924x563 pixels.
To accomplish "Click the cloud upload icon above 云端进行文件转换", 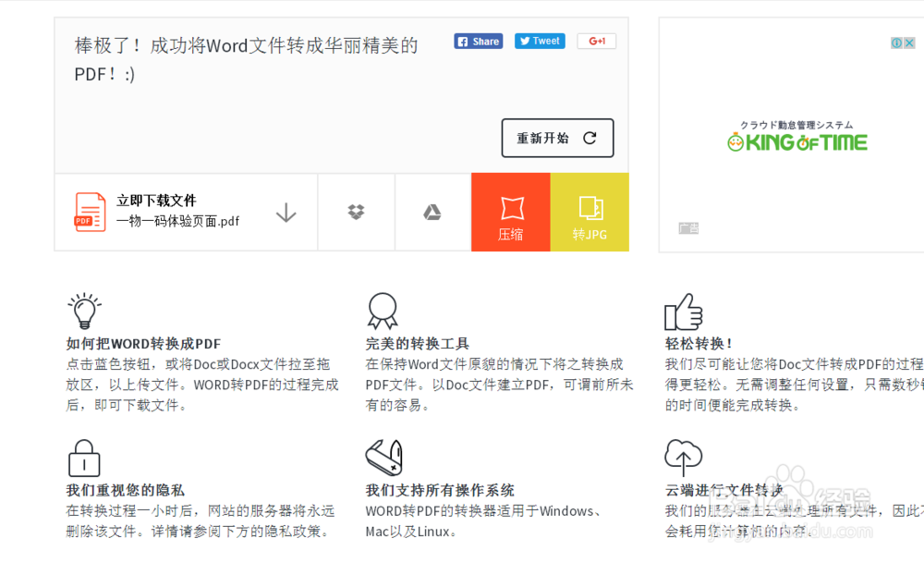I will point(684,457).
